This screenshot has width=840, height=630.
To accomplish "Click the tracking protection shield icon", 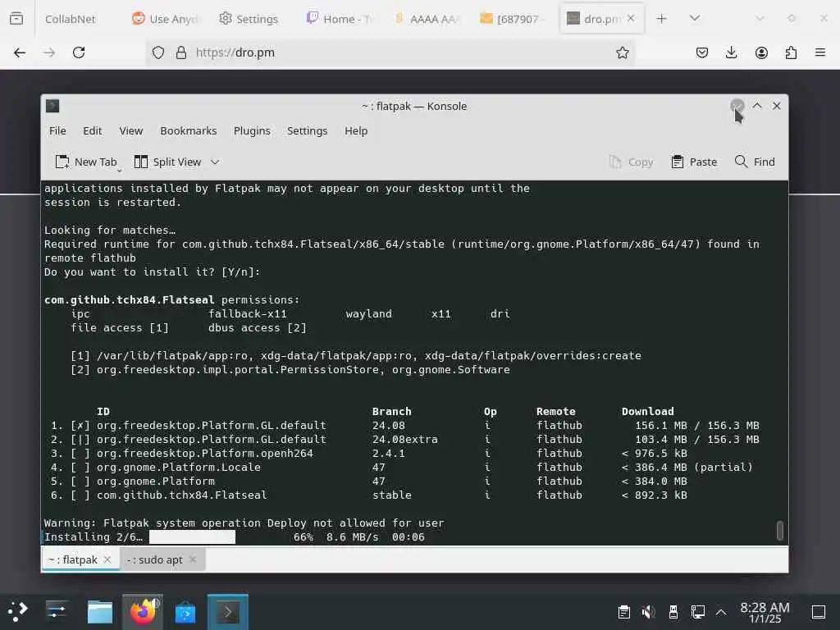I will pyautogui.click(x=158, y=52).
